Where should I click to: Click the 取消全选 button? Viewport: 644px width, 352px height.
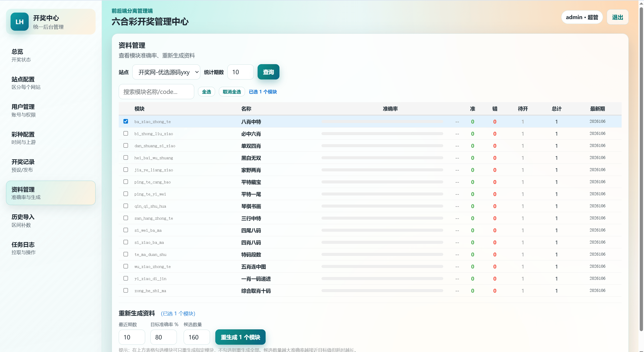click(232, 92)
